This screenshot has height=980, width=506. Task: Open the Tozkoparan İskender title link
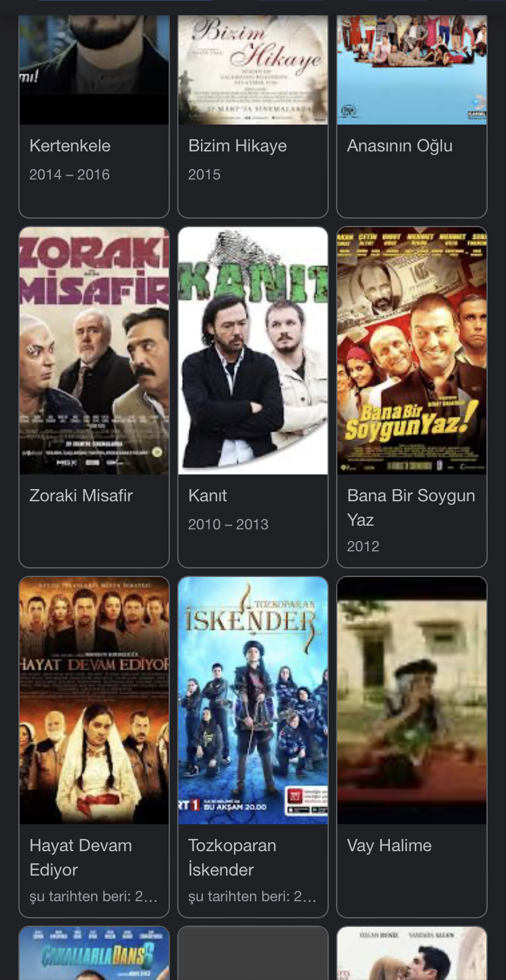(x=232, y=857)
